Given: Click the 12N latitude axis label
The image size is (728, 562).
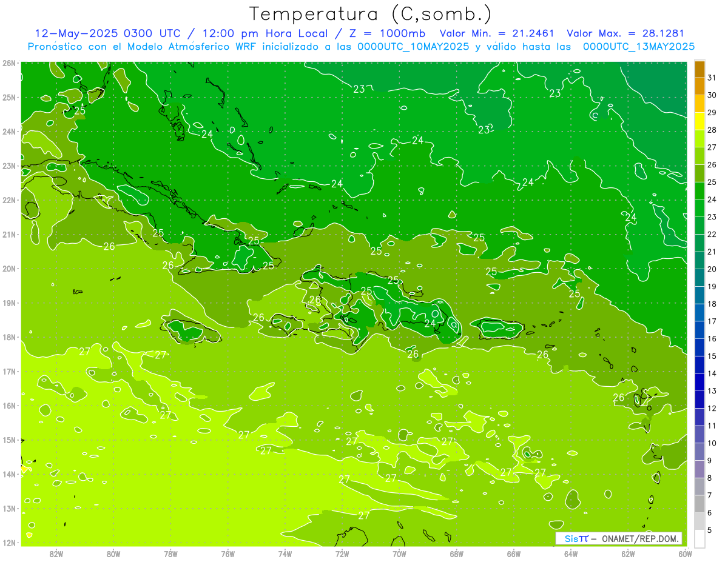Looking at the screenshot, I should (x=9, y=543).
